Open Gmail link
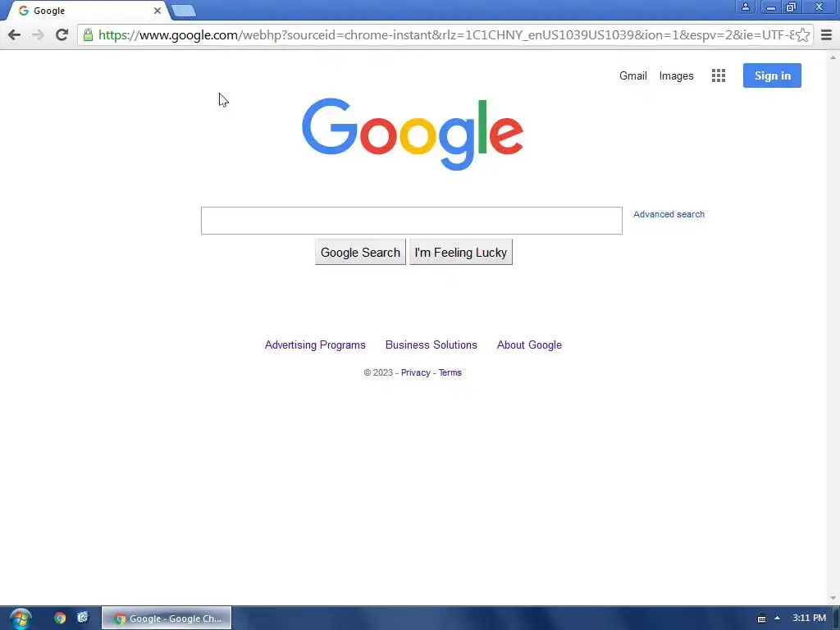 [x=632, y=76]
